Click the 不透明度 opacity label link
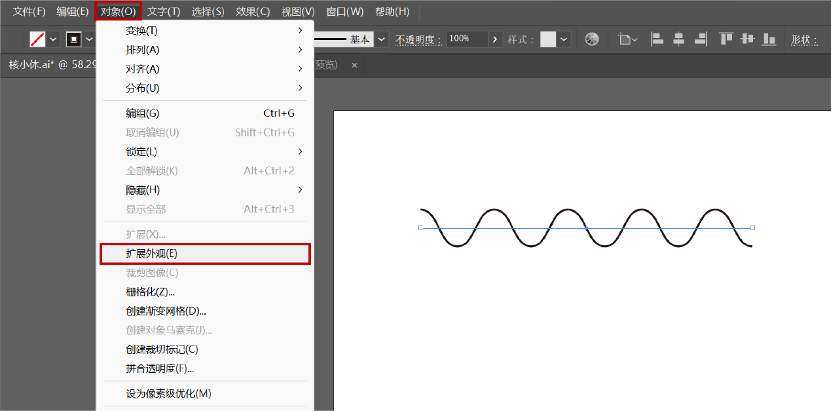 tap(419, 40)
